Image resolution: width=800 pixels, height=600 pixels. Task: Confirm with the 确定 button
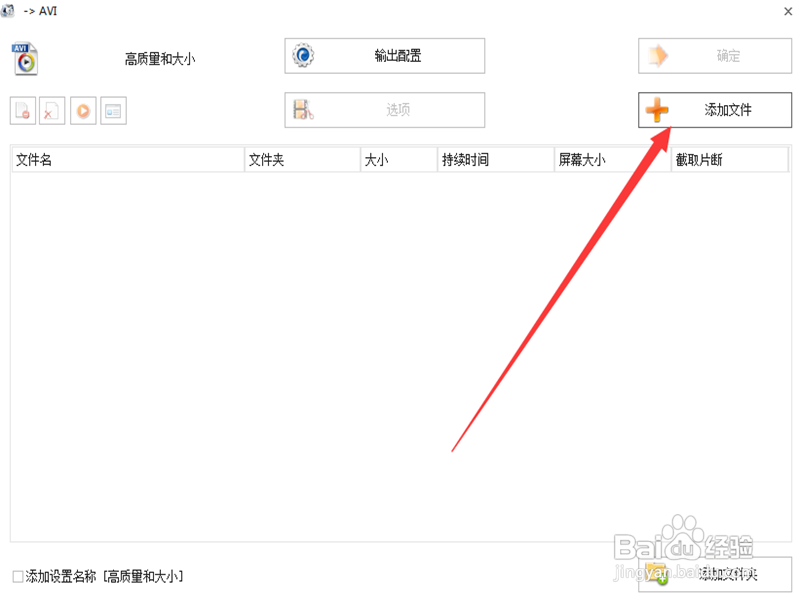tap(714, 55)
